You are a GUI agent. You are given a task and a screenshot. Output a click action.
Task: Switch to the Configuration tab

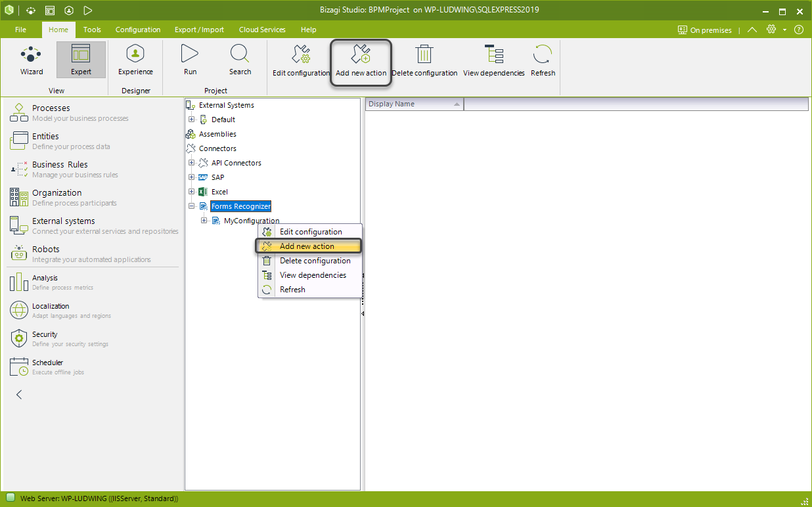[138, 30]
